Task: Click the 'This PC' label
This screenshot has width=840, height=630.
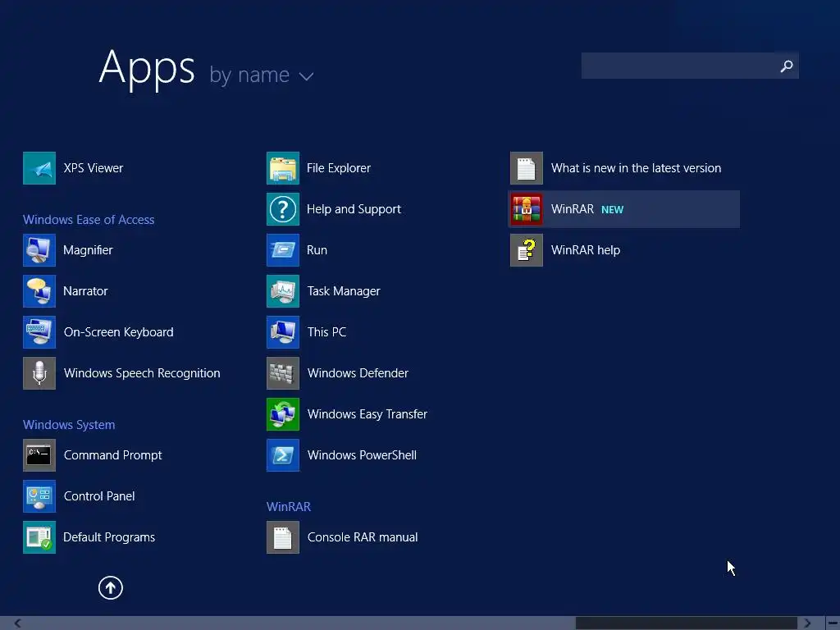Action: tap(326, 332)
